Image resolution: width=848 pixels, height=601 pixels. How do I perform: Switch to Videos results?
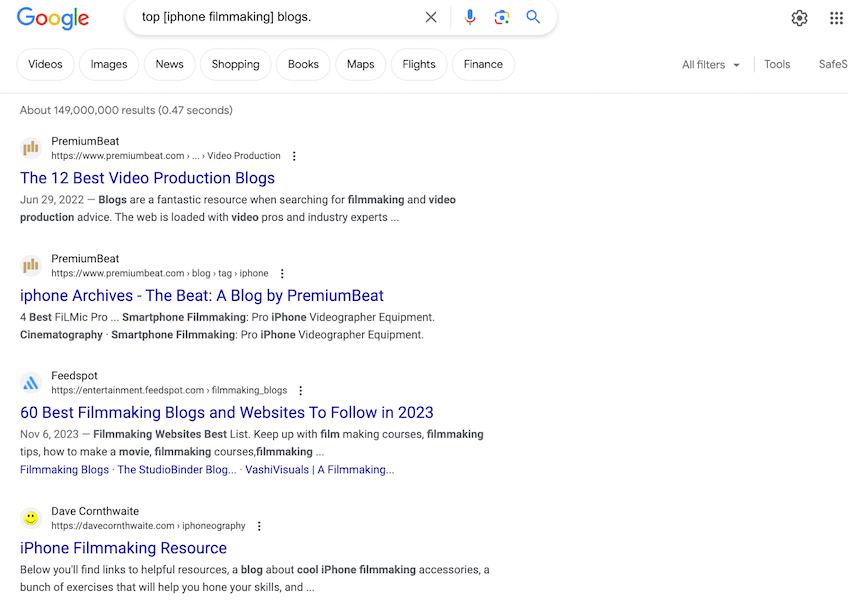point(45,64)
